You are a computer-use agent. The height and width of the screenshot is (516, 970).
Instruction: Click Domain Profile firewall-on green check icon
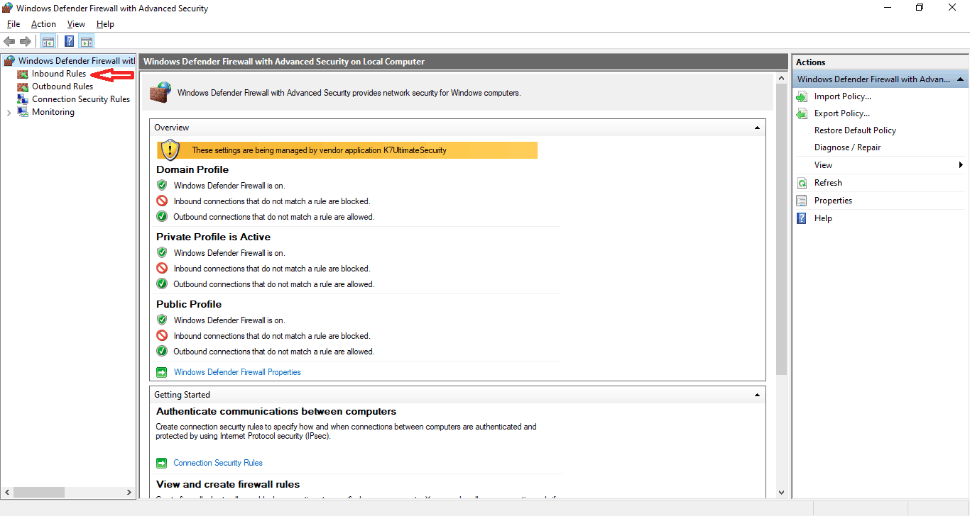(x=162, y=185)
